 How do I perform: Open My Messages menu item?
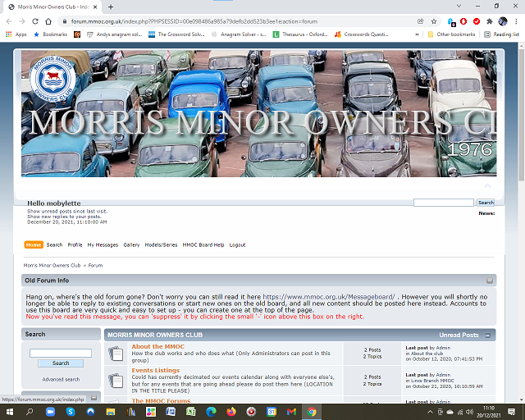tap(103, 244)
